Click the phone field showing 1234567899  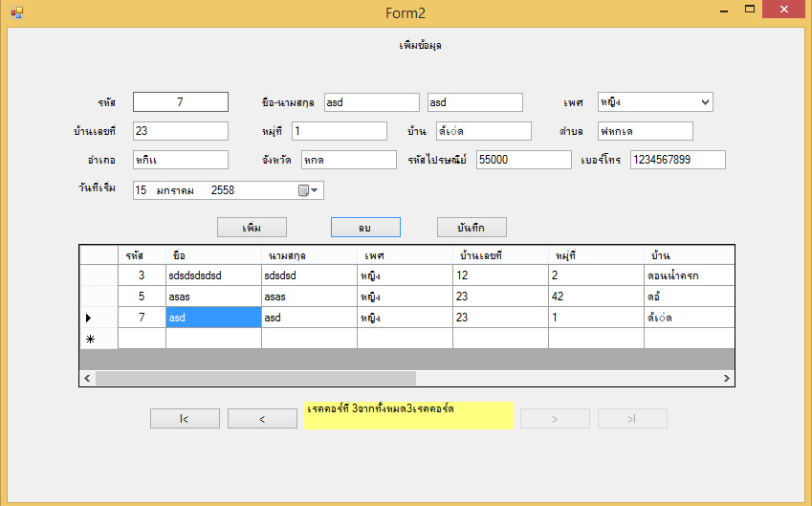(x=678, y=160)
